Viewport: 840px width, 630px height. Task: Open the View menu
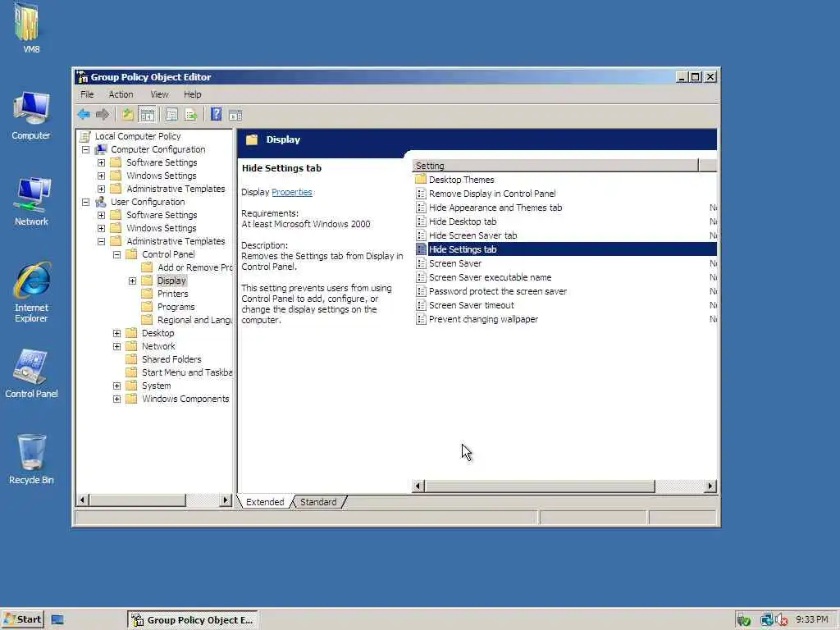click(x=159, y=94)
